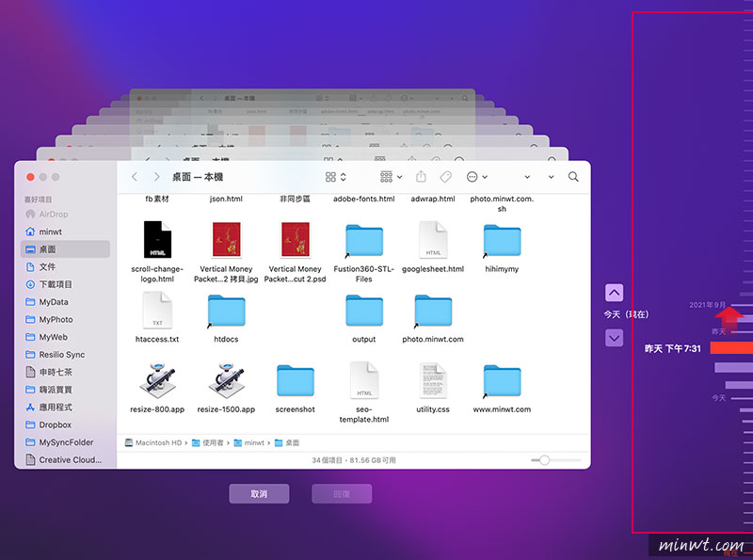Jump to newer backup with down arrow
This screenshot has height=560, width=753.
pyautogui.click(x=614, y=337)
